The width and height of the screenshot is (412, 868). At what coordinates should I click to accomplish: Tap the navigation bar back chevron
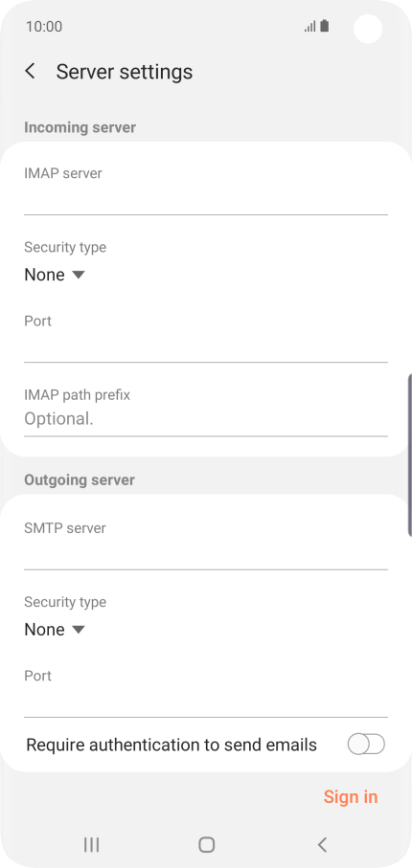coord(322,844)
